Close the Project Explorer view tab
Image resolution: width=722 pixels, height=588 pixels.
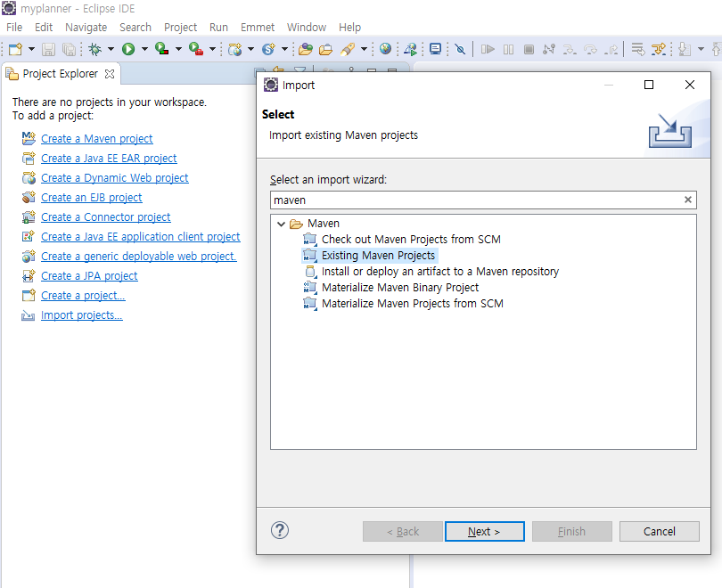pos(110,74)
